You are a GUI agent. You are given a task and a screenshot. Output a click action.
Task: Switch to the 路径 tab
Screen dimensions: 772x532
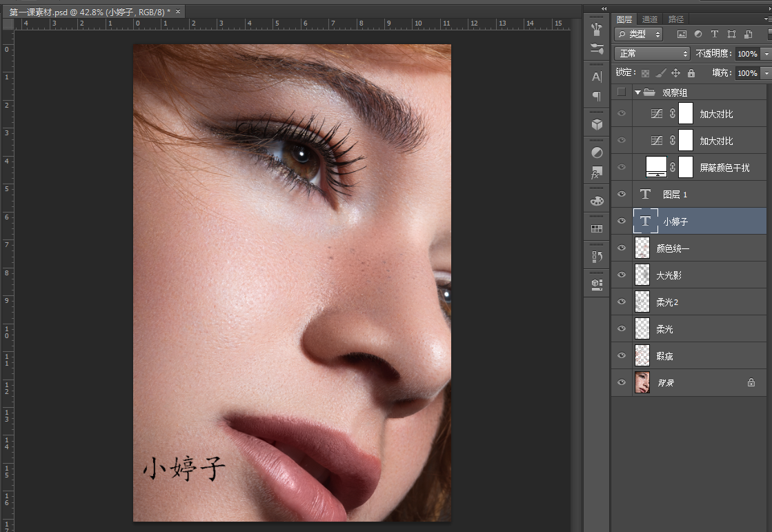[x=675, y=19]
